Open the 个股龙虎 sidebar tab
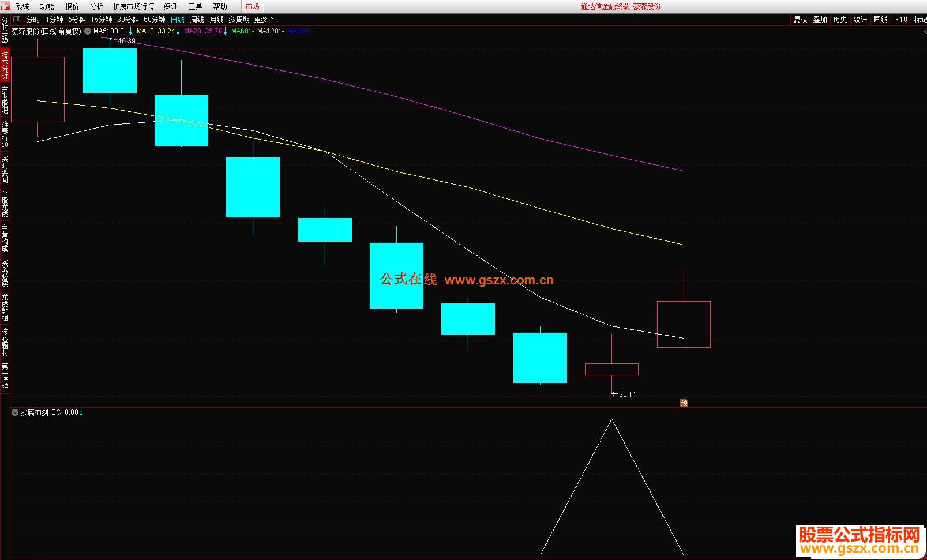The height and width of the screenshot is (560, 927). [x=5, y=204]
